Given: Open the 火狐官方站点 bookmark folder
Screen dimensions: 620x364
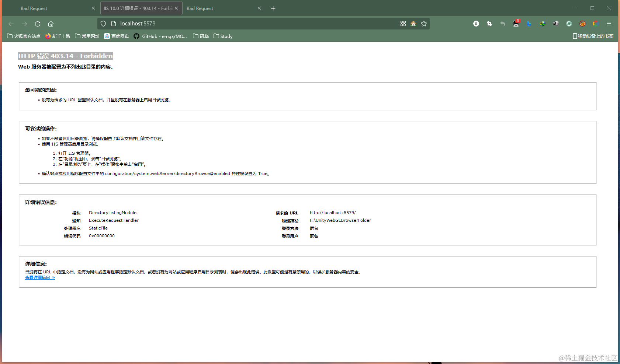Looking at the screenshot, I should pos(24,36).
